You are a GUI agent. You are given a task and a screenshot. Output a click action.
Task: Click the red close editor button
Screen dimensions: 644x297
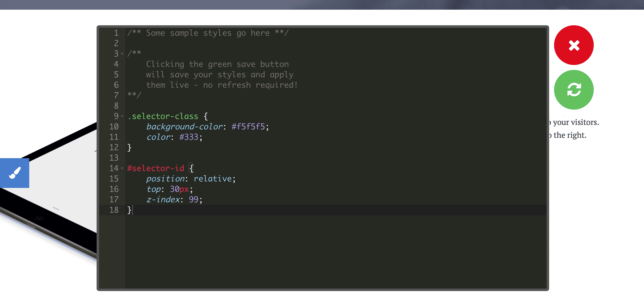pyautogui.click(x=573, y=45)
